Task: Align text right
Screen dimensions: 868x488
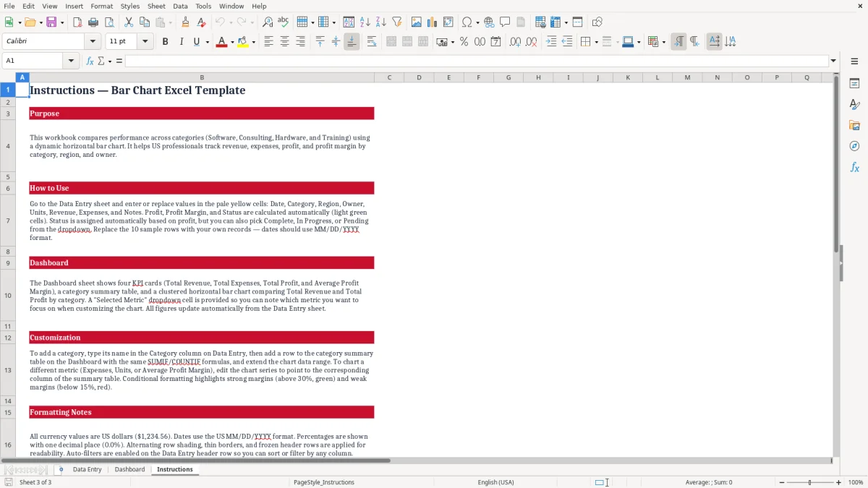Action: [300, 42]
